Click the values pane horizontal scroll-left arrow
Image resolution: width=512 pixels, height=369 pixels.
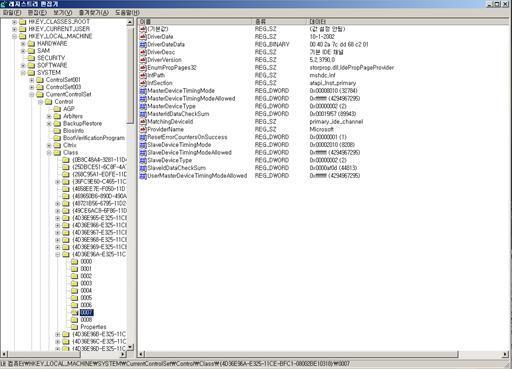coord(141,354)
